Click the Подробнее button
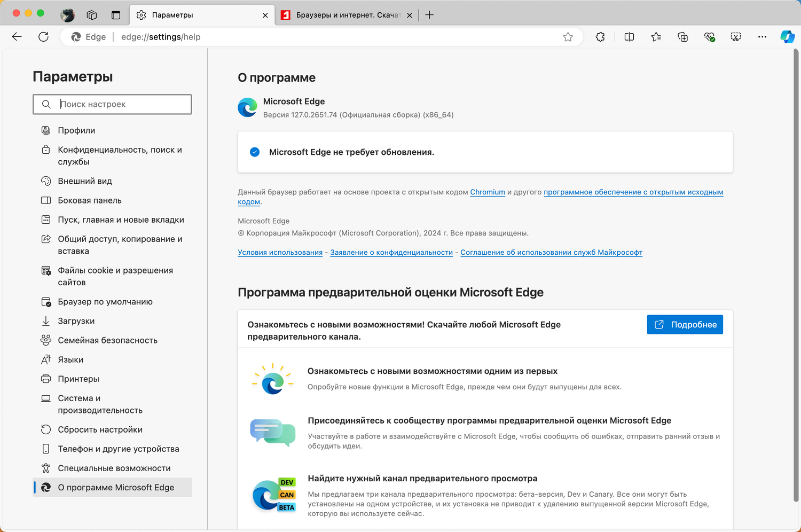This screenshot has height=532, width=801. pyautogui.click(x=685, y=325)
